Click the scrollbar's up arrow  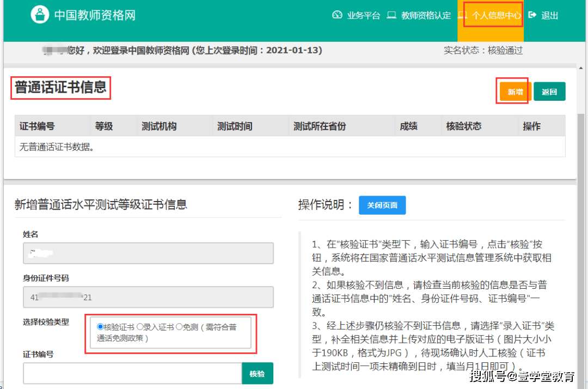[x=581, y=68]
